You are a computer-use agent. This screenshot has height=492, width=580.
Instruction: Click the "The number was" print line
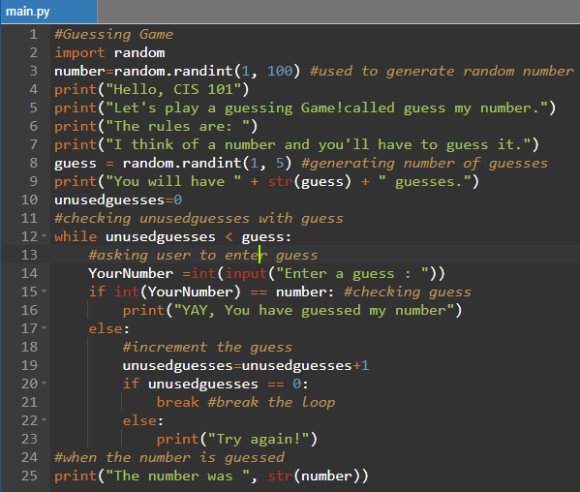[211, 476]
